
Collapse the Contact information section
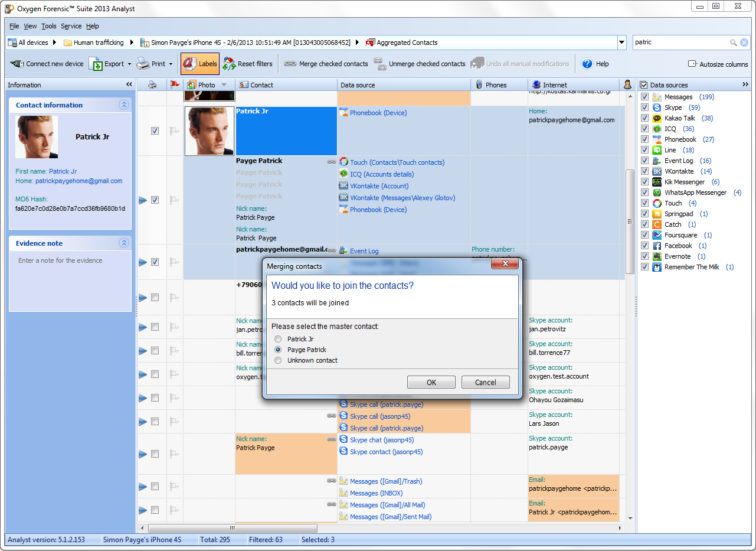[x=124, y=105]
